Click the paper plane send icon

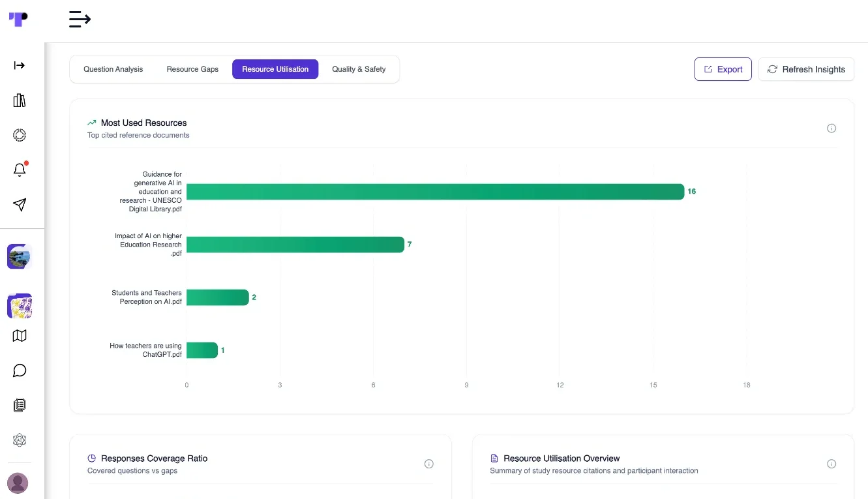coord(20,205)
